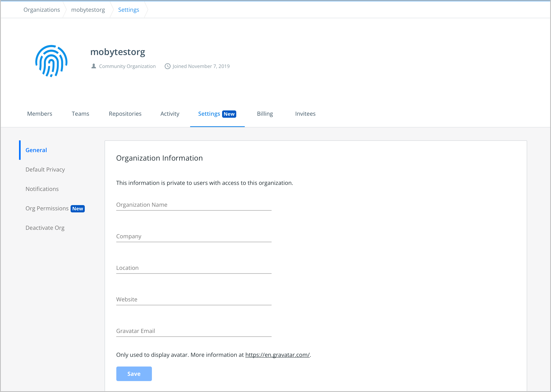Navigate to Organizations via the breadcrumb
551x392 pixels.
[41, 10]
